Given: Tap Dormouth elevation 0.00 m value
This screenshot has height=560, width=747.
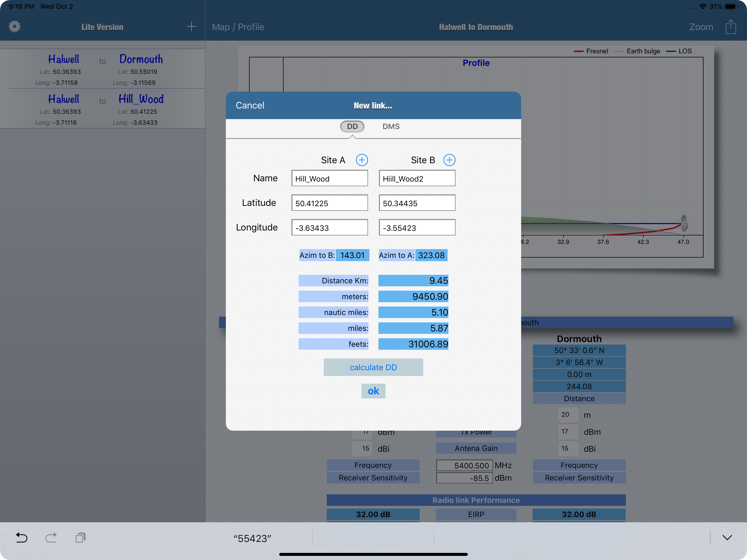Looking at the screenshot, I should [579, 374].
